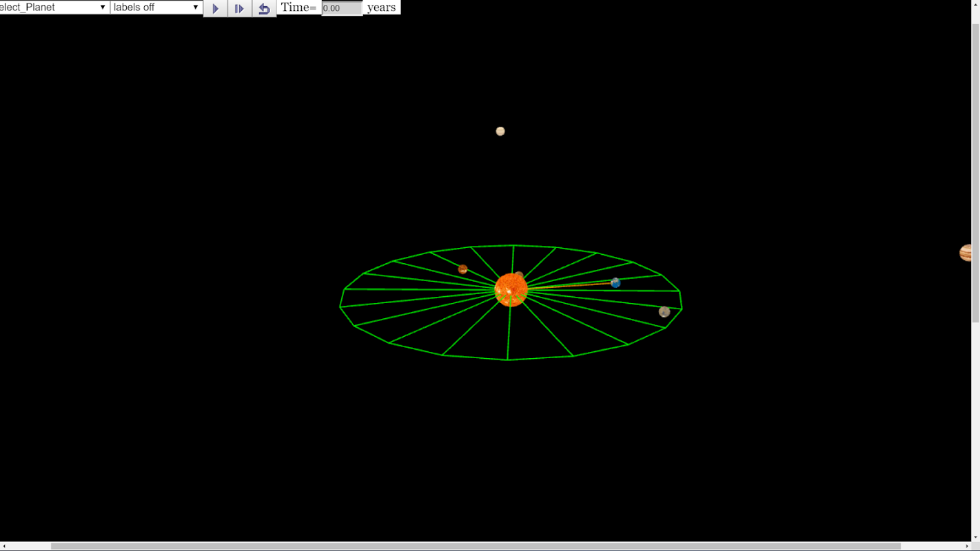
Task: Select the orange Sun at the center
Action: coord(511,290)
